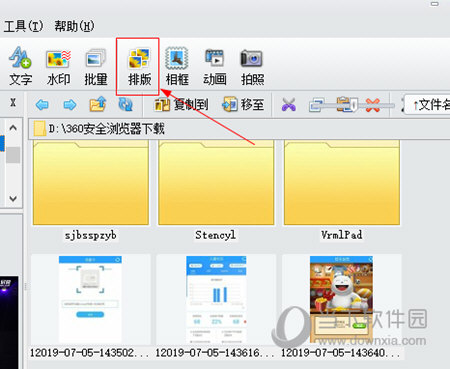
Task: Select the 文字 text tool
Action: pos(21,66)
